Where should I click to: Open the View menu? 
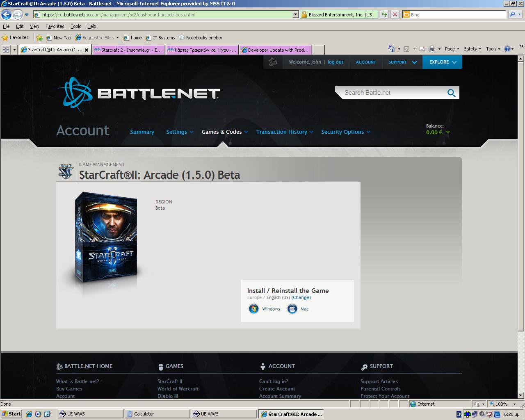[x=34, y=26]
